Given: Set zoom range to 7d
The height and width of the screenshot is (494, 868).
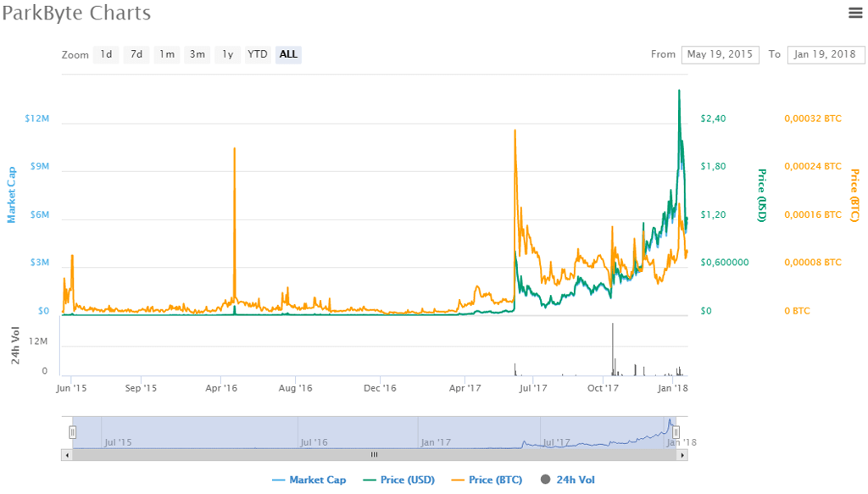Looking at the screenshot, I should coord(136,54).
